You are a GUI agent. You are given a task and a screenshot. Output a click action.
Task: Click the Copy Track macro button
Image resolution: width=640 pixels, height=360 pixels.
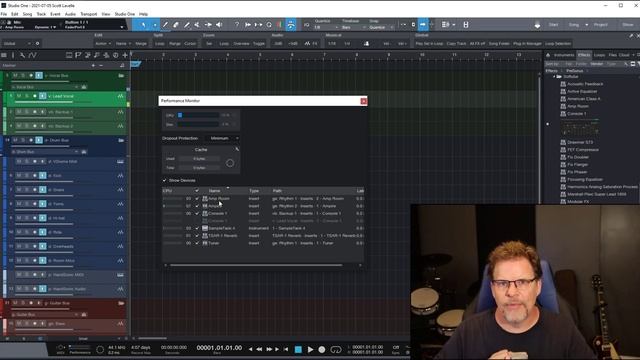coord(456,43)
